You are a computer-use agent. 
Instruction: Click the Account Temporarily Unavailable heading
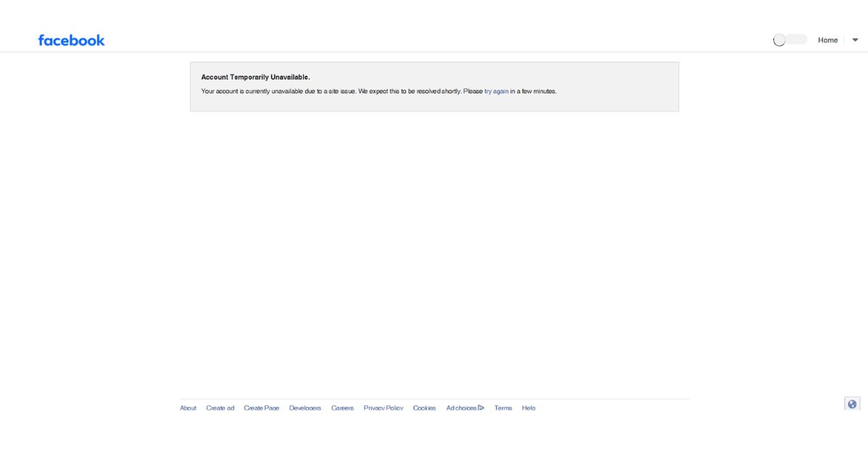(255, 77)
